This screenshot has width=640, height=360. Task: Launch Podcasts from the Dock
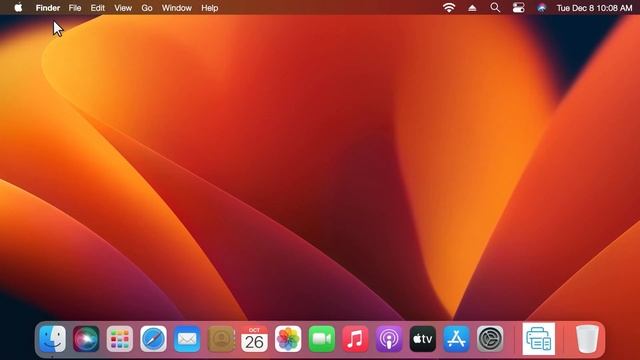(x=389, y=339)
